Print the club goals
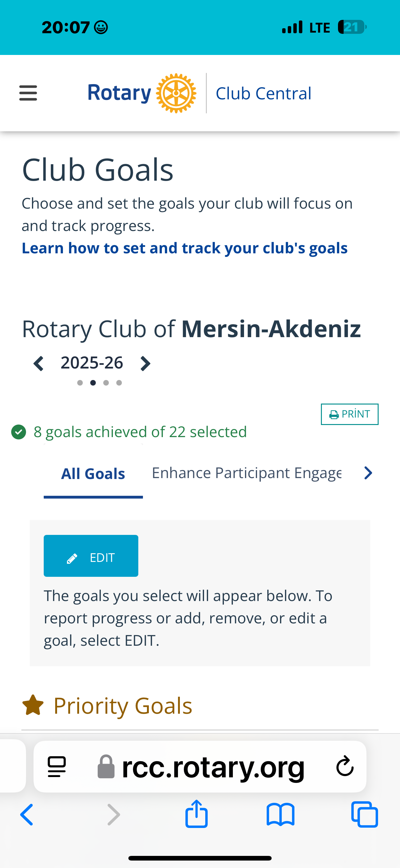Viewport: 400px width, 868px height. pyautogui.click(x=349, y=414)
